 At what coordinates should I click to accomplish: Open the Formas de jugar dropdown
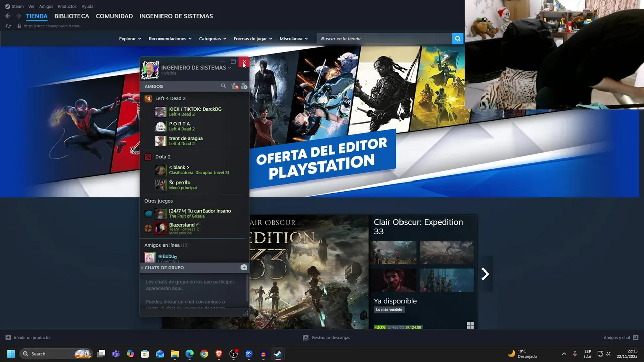click(253, 39)
